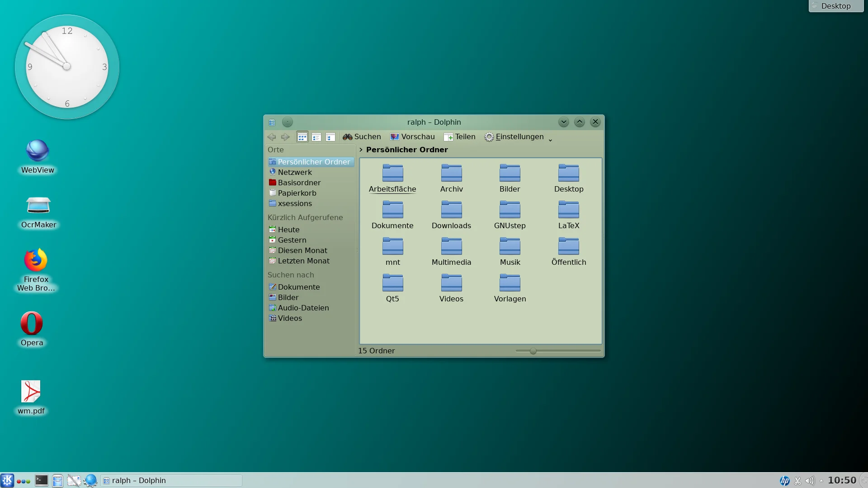Open wm.pdf desktop file

(x=31, y=398)
